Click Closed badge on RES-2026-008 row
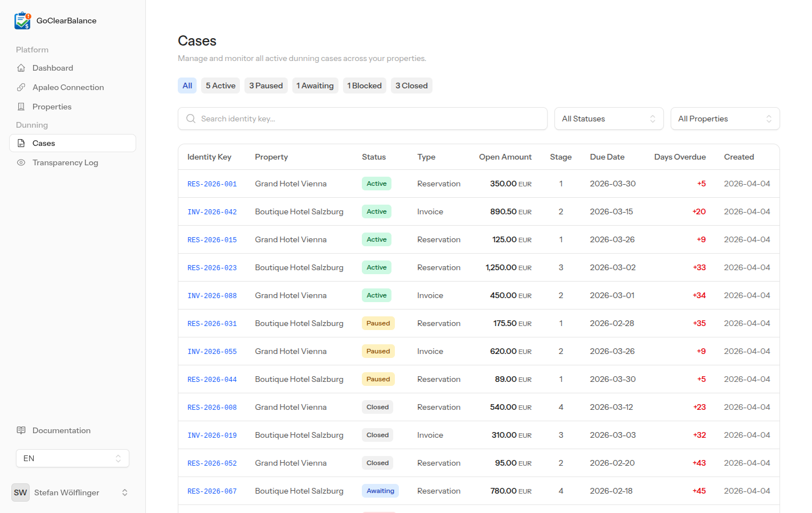 point(377,407)
